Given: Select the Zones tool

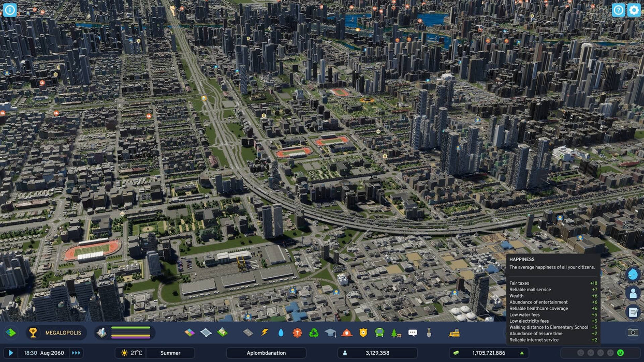Looking at the screenshot, I should point(190,333).
